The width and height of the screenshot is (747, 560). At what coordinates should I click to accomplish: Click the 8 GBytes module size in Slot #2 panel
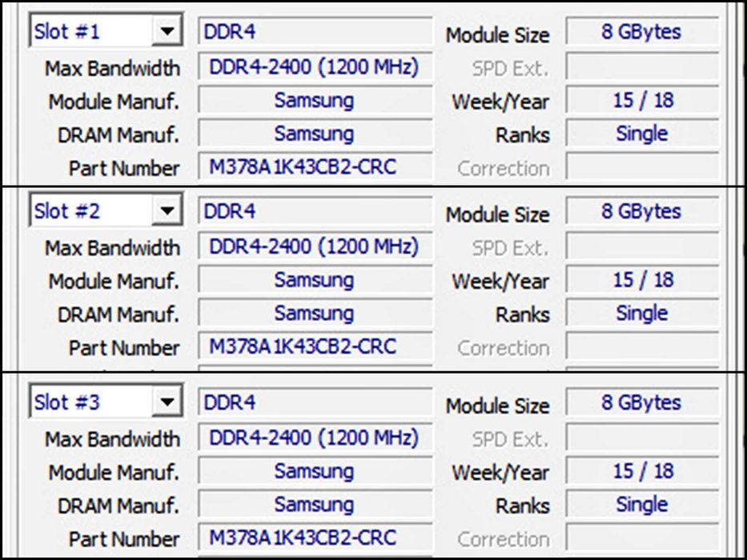pos(642,211)
